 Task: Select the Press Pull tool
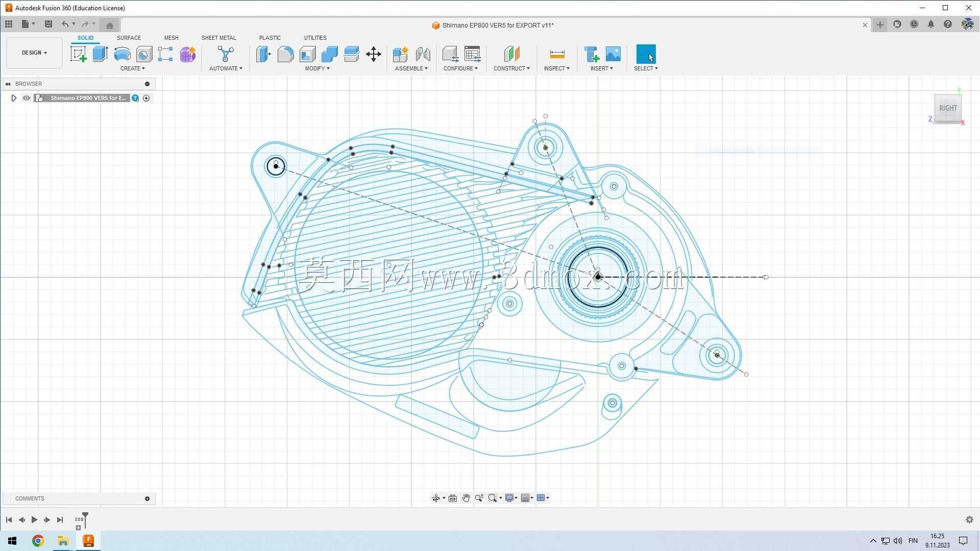coord(263,54)
